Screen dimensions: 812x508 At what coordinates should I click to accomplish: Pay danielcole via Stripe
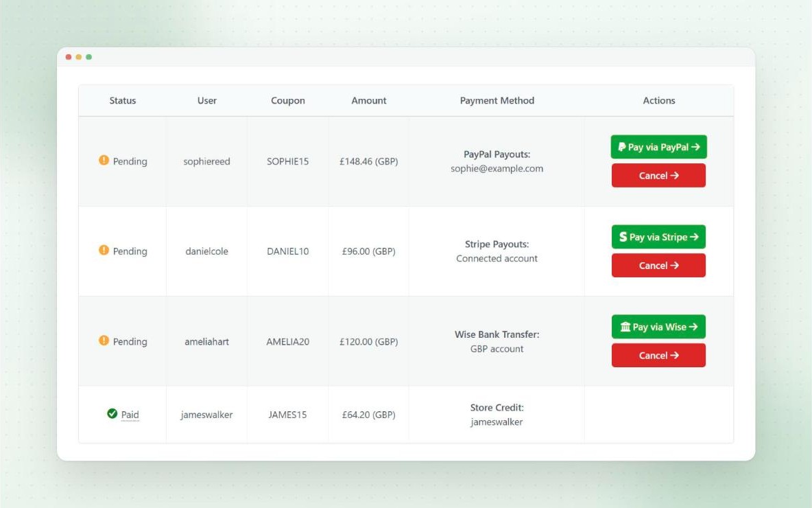pos(658,237)
